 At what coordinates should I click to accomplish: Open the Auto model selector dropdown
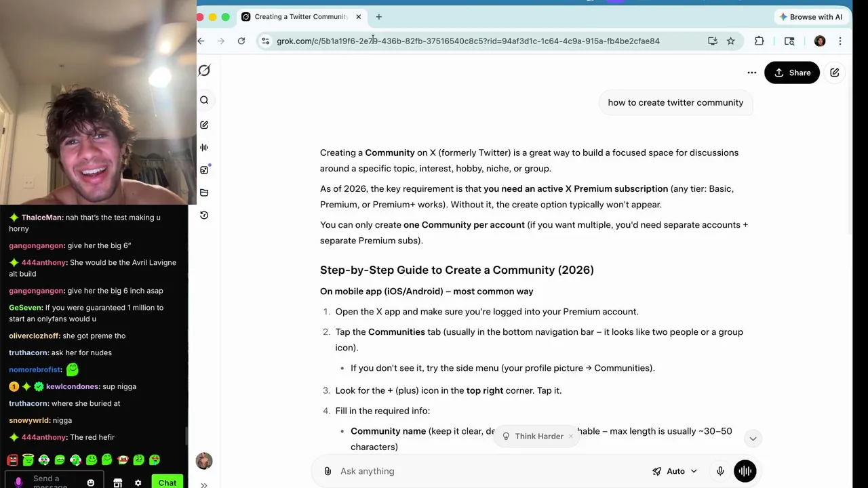pos(675,471)
